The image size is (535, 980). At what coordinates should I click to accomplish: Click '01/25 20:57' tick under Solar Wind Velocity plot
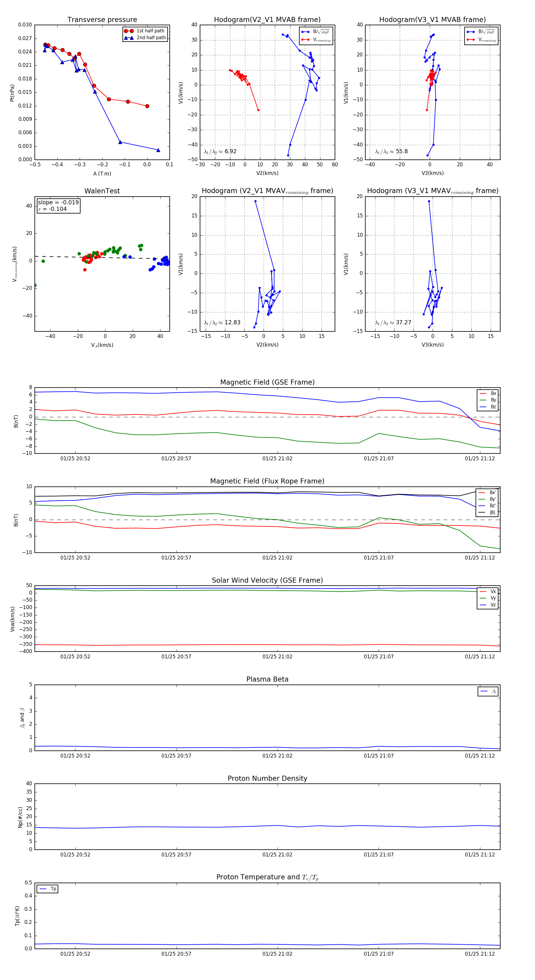coord(176,656)
